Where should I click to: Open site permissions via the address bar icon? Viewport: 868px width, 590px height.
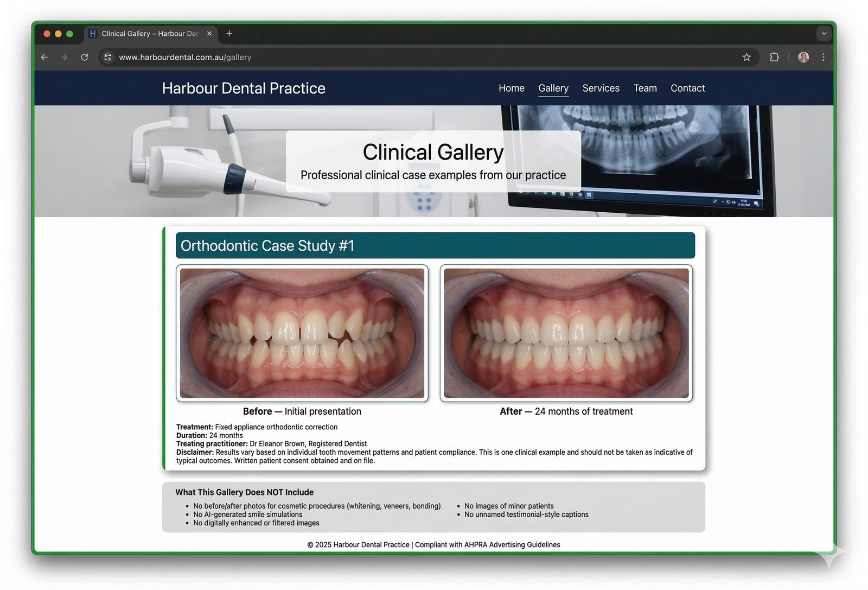click(107, 57)
